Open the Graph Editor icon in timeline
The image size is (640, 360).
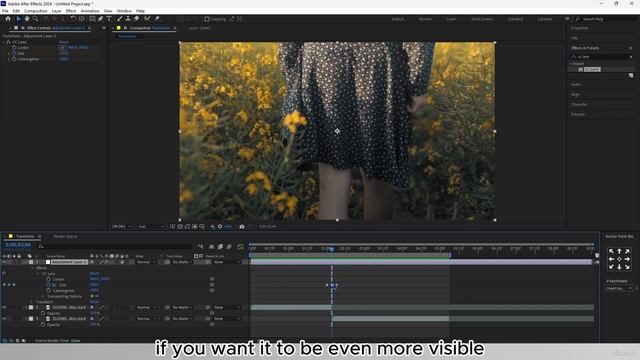(240, 247)
